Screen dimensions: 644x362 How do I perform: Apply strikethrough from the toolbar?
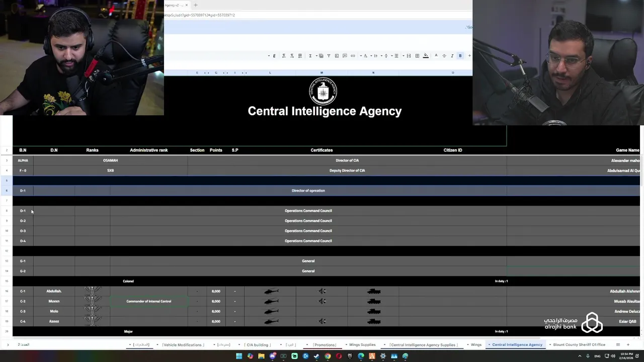tap(444, 56)
